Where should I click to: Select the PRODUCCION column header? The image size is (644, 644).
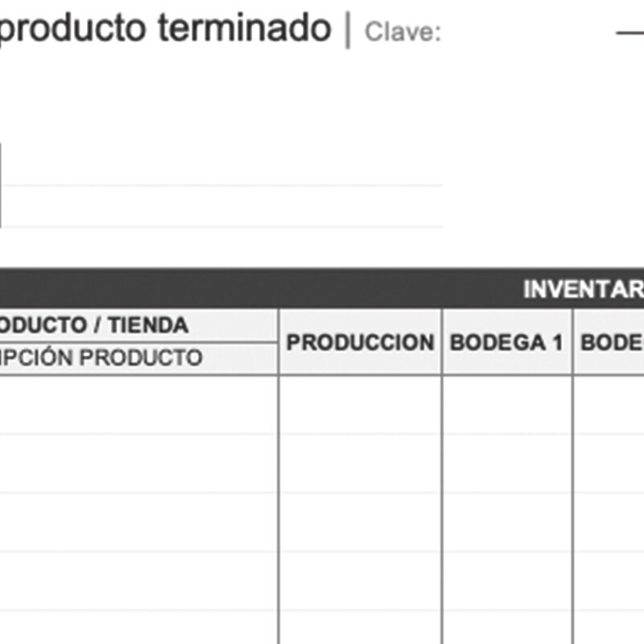click(x=360, y=342)
